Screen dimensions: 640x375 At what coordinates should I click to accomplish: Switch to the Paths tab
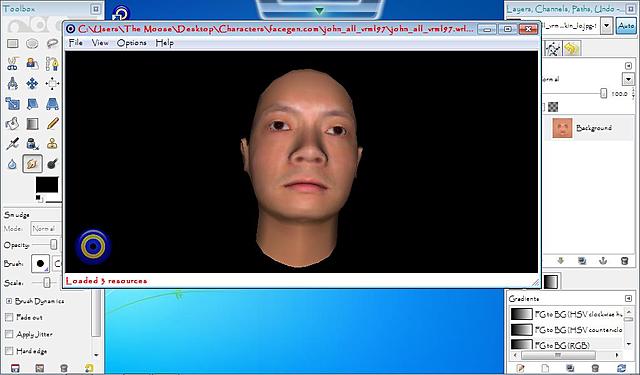[x=553, y=49]
